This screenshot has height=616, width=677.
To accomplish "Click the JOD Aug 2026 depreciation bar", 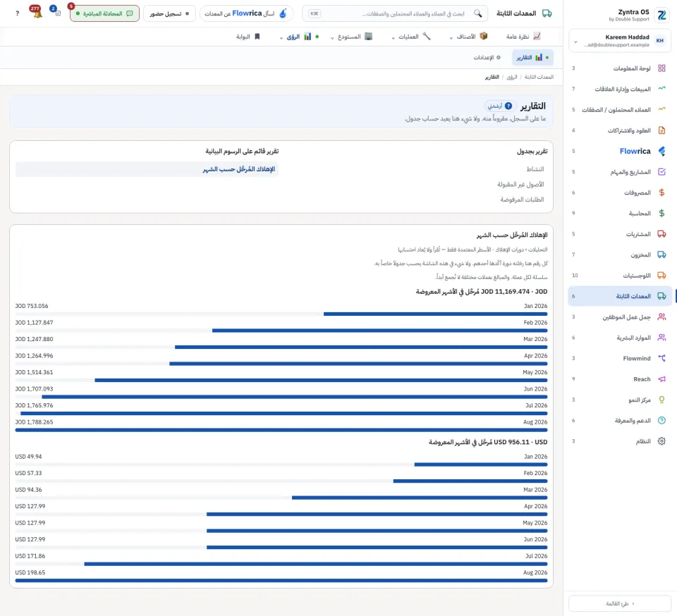I will (x=281, y=430).
